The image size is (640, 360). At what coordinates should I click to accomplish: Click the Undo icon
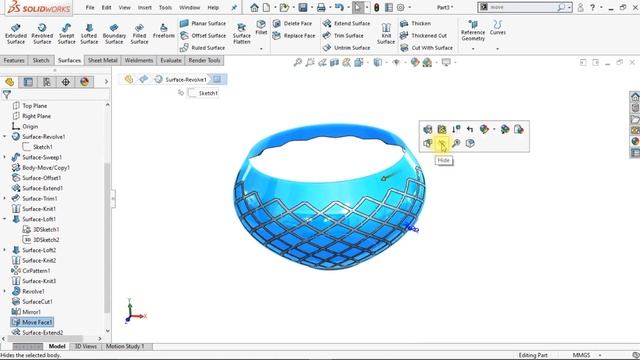click(x=339, y=7)
